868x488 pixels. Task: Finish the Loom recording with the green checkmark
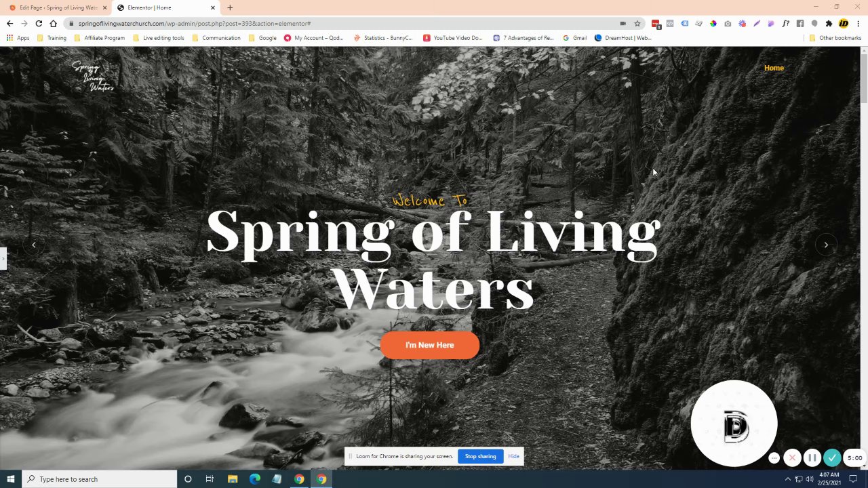coord(832,458)
